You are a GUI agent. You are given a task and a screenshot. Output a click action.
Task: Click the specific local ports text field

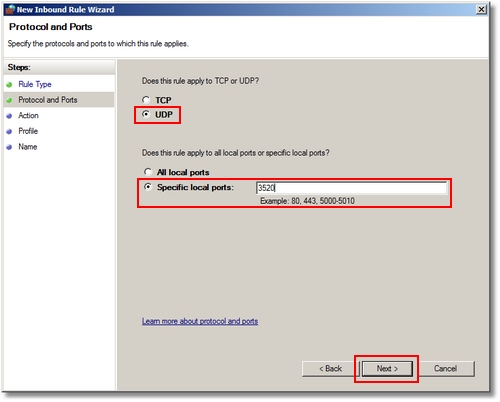351,188
